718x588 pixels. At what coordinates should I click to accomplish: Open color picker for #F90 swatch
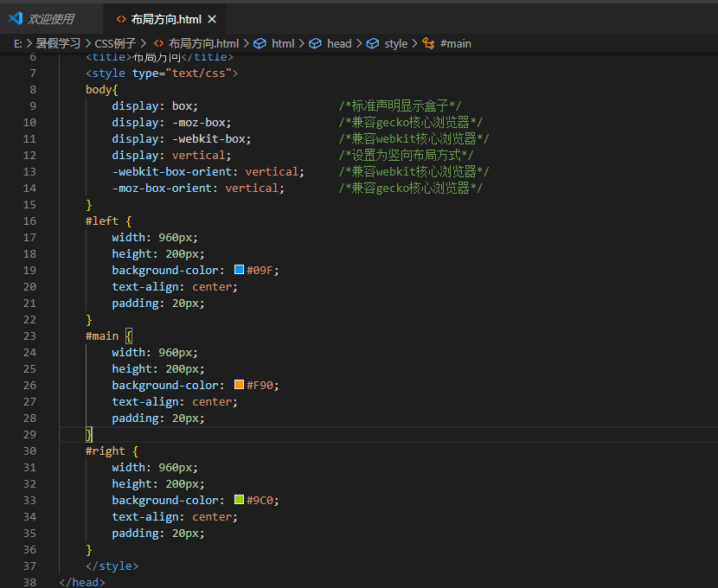(x=239, y=385)
